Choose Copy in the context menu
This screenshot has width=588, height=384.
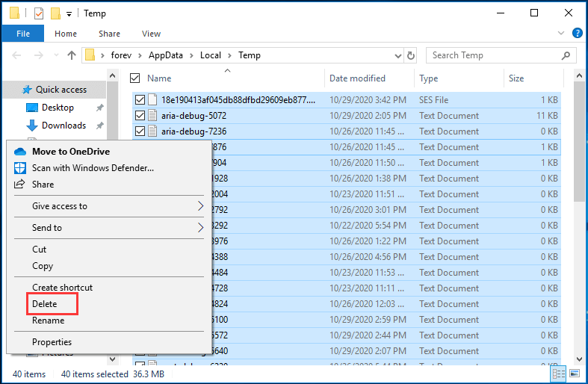[109, 266]
